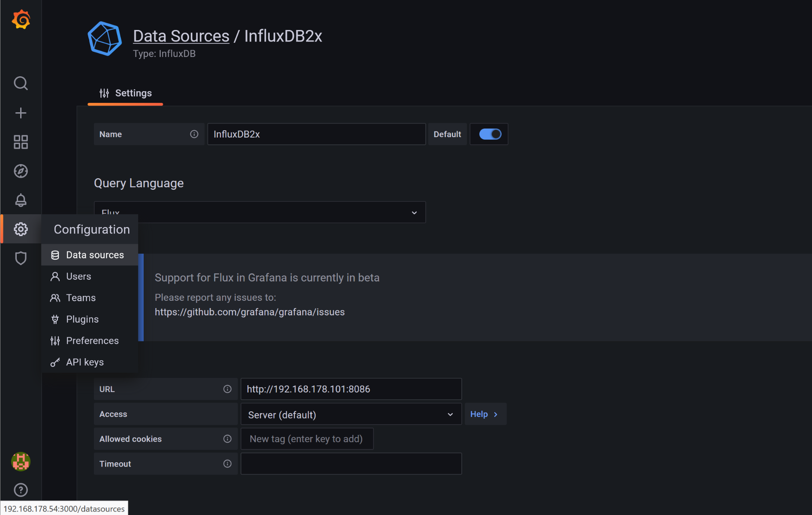The width and height of the screenshot is (812, 515).
Task: Toggle the Default data source switch
Action: tap(490, 134)
